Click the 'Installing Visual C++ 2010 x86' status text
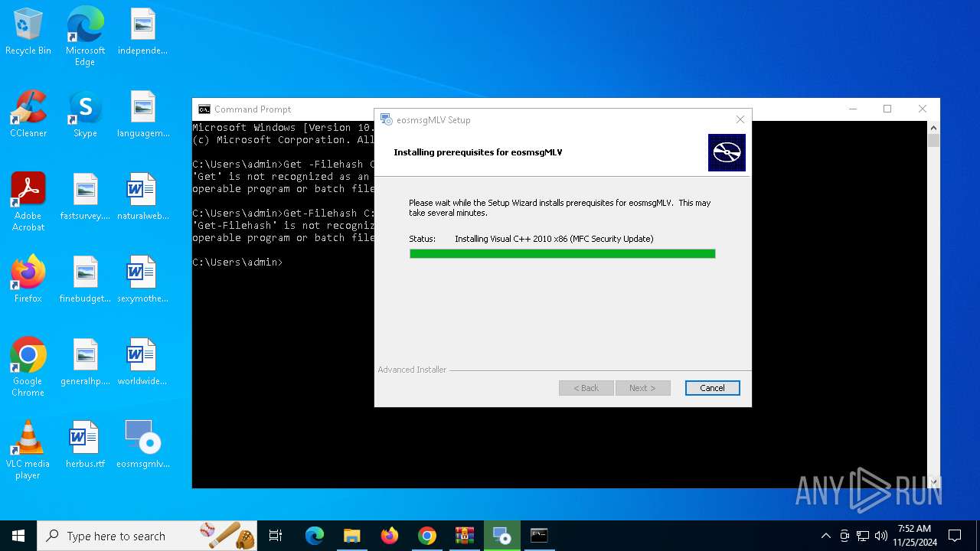Screen dimensions: 980x551 pyautogui.click(x=554, y=239)
